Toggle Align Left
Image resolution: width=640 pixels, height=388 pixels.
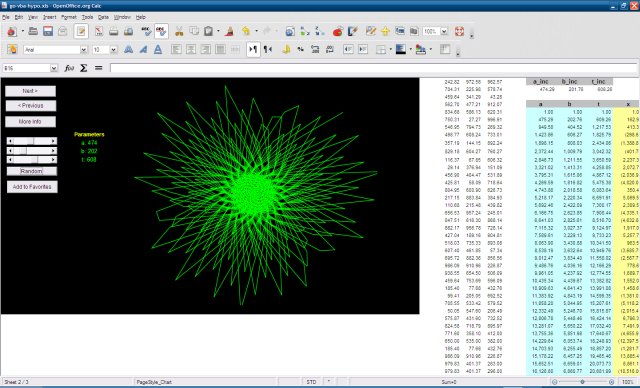[176, 49]
